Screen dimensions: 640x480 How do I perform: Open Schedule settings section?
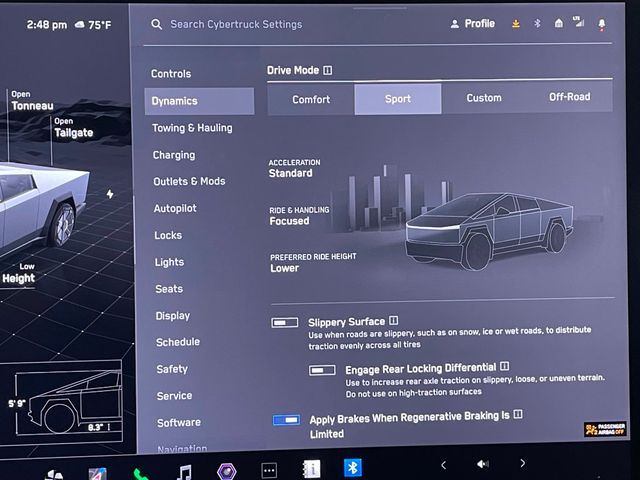178,342
